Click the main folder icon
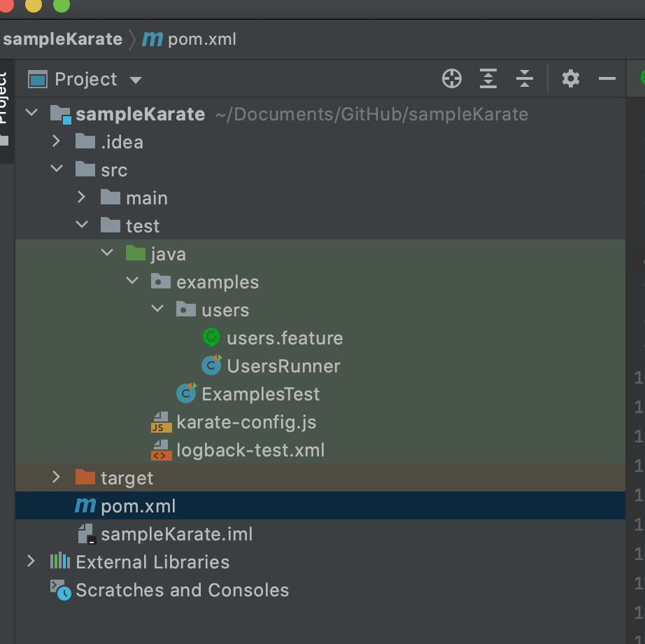The image size is (645, 644). pyautogui.click(x=111, y=197)
